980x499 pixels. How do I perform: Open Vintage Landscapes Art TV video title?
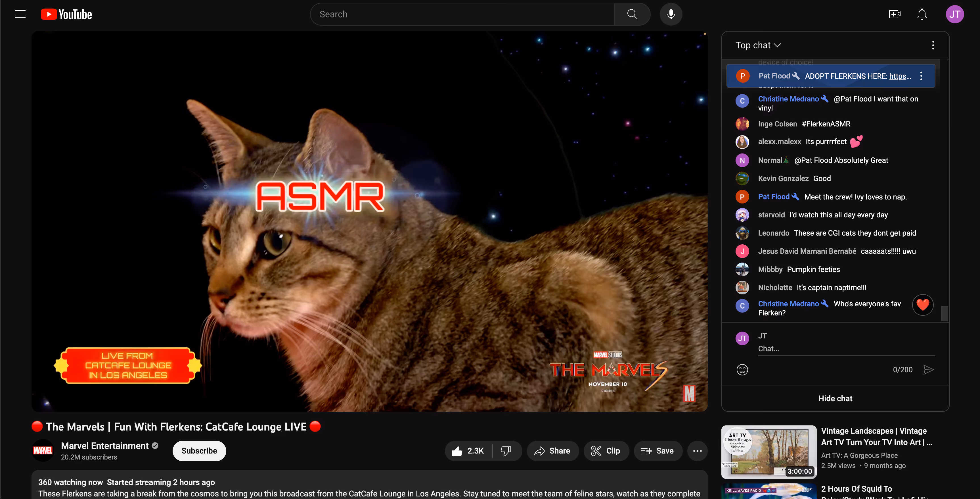click(x=877, y=436)
